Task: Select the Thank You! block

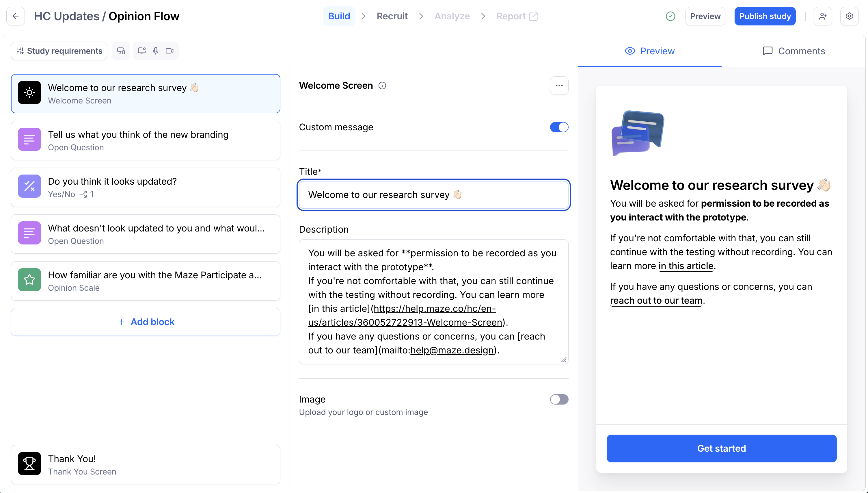Action: pos(146,465)
